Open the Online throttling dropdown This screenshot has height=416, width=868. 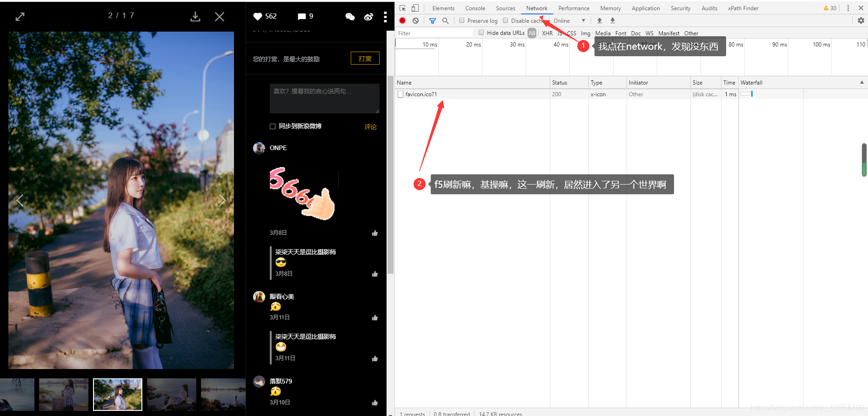[x=569, y=20]
